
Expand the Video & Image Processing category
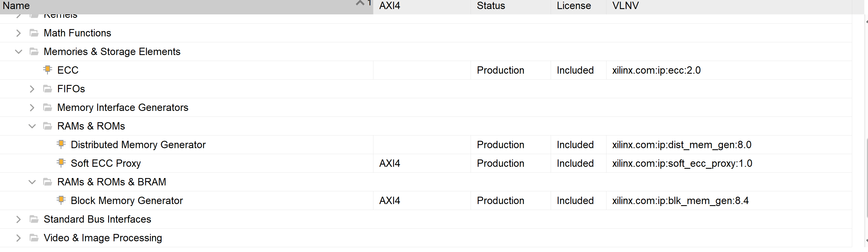(x=19, y=238)
